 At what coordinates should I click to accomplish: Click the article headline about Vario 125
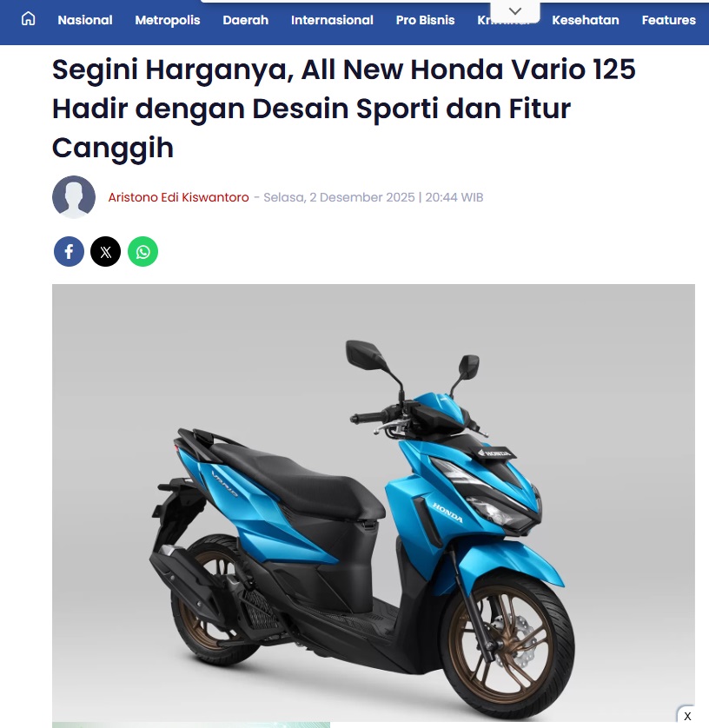[343, 109]
